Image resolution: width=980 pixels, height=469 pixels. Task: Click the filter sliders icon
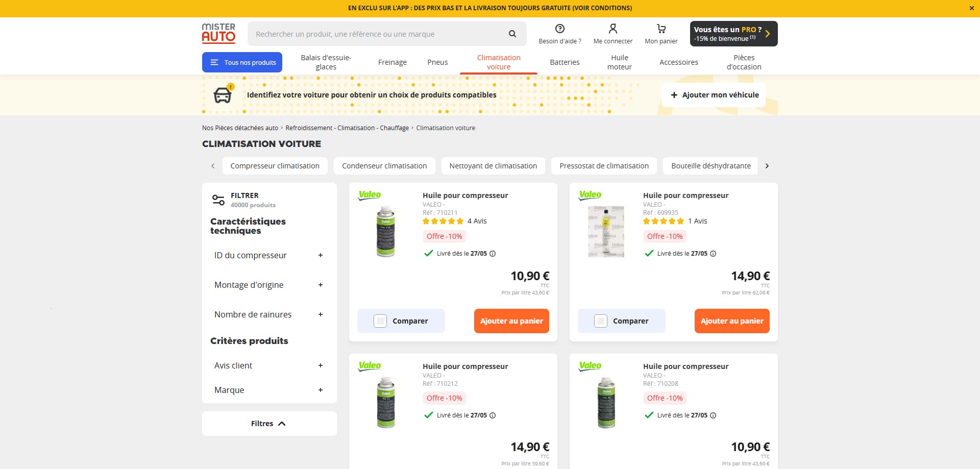218,200
